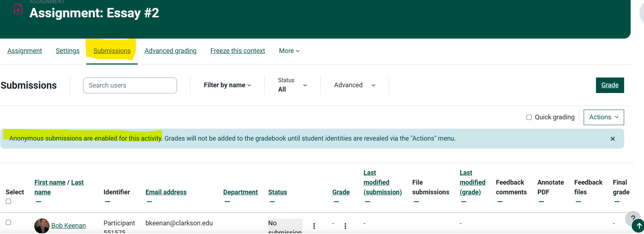Tick the select-all checkbox in the table header

(8, 201)
